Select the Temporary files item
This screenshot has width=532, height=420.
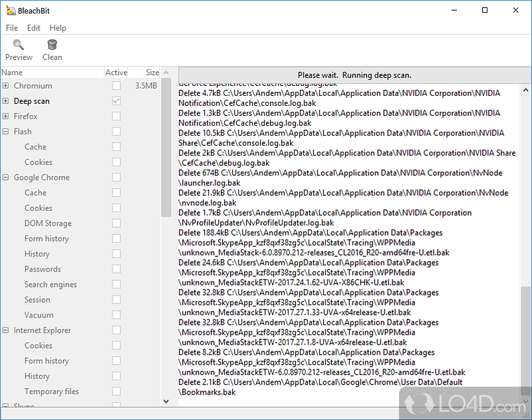click(x=52, y=391)
